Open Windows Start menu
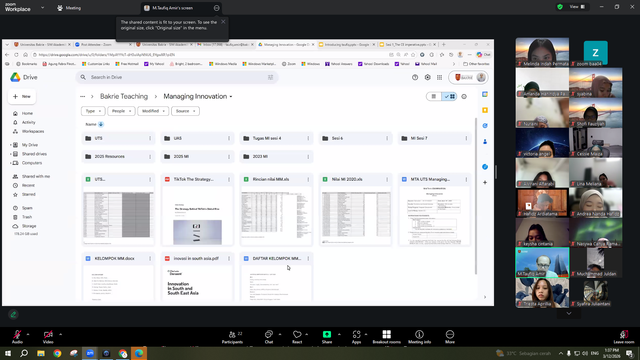The width and height of the screenshot is (640, 360). pyautogui.click(x=8, y=353)
